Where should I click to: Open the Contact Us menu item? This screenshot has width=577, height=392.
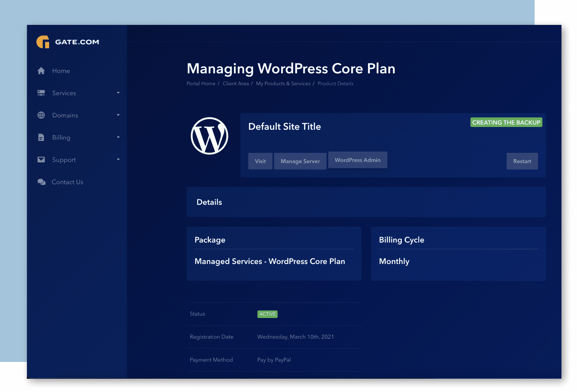(x=67, y=182)
